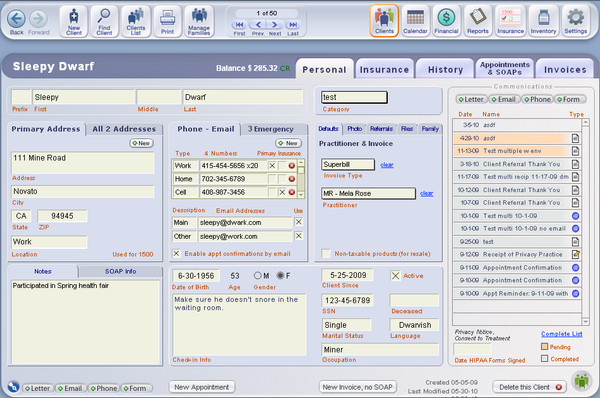This screenshot has height=398, width=600.
Task: Open document icon for 9-25-09 test entry
Action: [575, 241]
